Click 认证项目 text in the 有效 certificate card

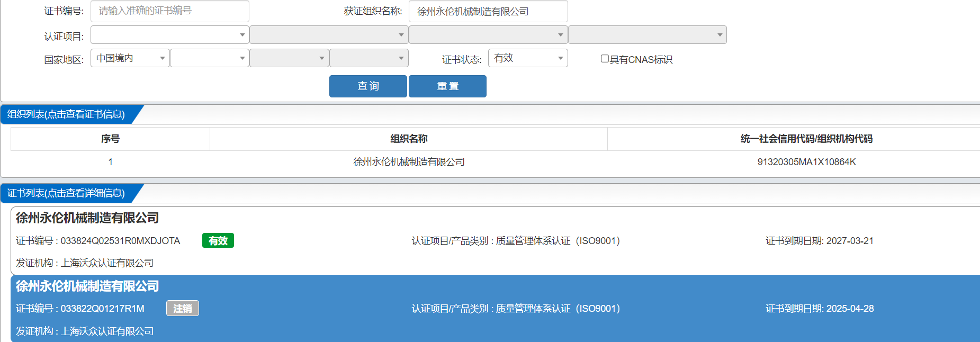click(516, 241)
